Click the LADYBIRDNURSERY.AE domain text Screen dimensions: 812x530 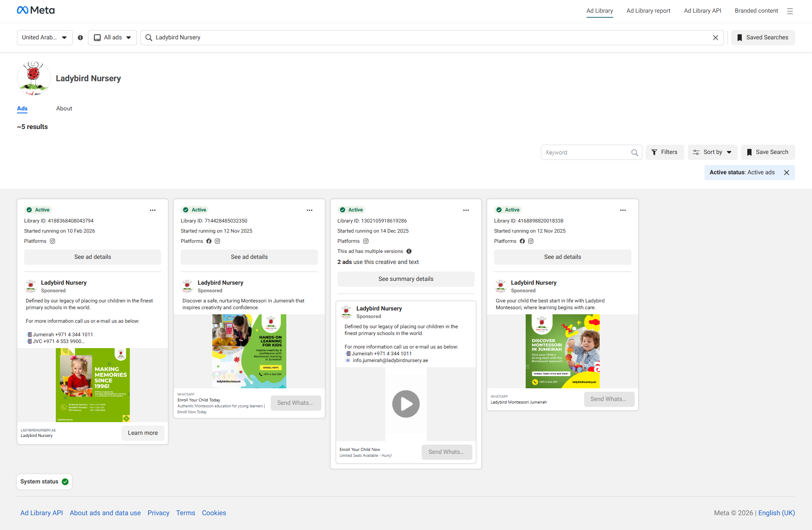click(38, 431)
